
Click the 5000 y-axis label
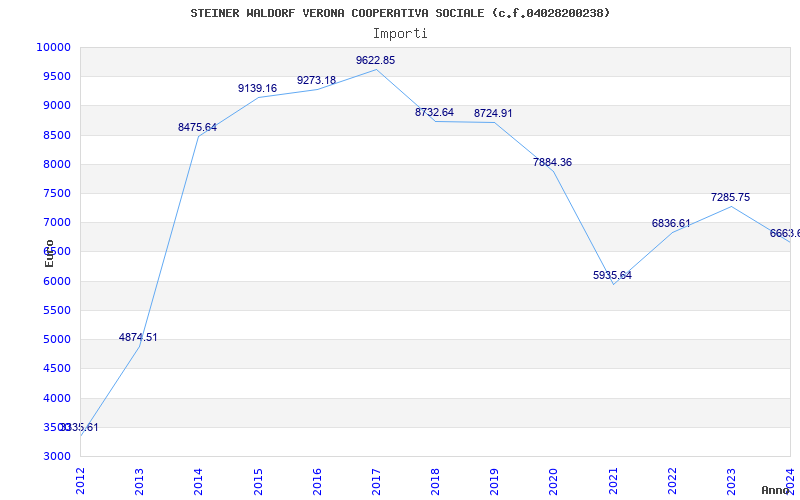(56, 339)
